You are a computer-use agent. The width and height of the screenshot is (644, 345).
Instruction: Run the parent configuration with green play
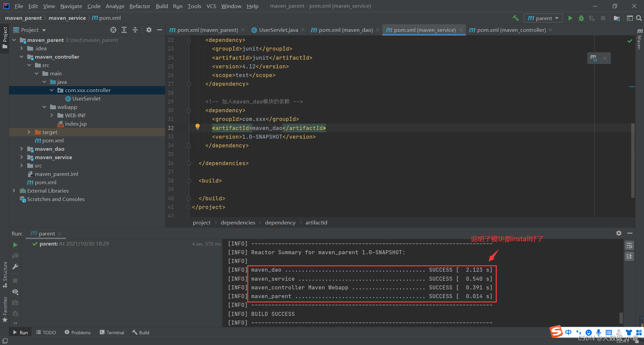570,18
